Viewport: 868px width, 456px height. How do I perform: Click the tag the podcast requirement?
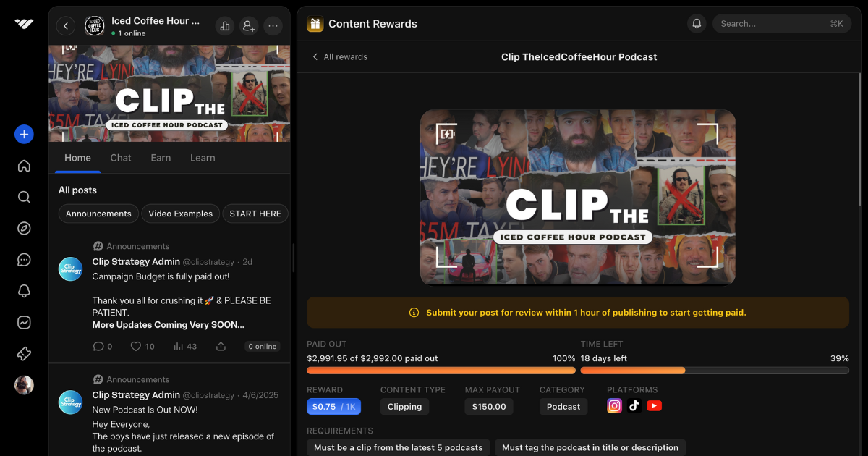pyautogui.click(x=590, y=447)
